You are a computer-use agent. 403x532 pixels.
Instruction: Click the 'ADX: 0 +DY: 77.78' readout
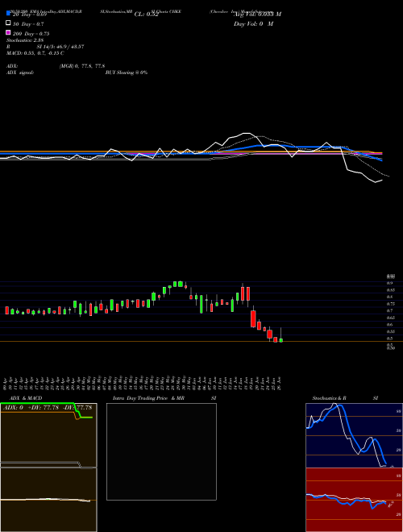[x=32, y=407]
